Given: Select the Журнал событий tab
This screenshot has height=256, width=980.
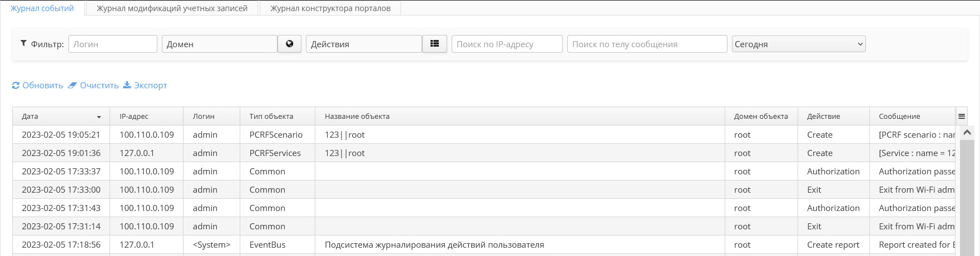Looking at the screenshot, I should 42,8.
